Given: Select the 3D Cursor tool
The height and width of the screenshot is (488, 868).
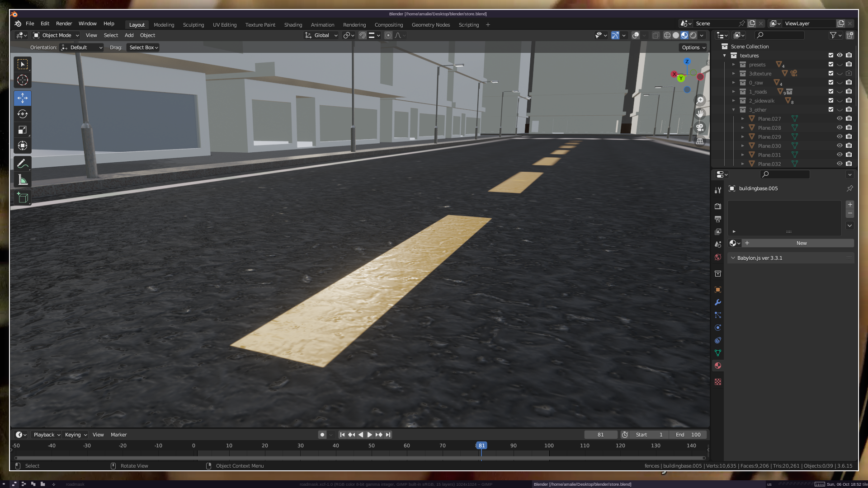Looking at the screenshot, I should pos(23,80).
